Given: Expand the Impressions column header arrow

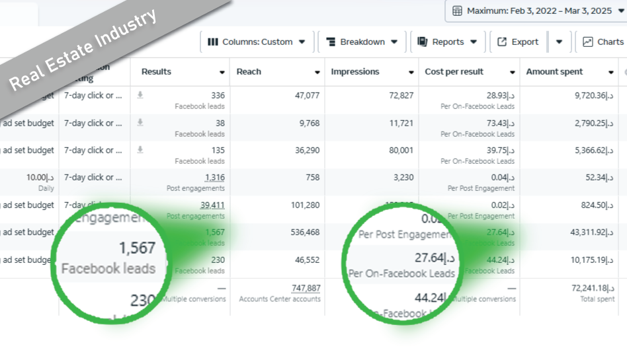Looking at the screenshot, I should coord(411,72).
